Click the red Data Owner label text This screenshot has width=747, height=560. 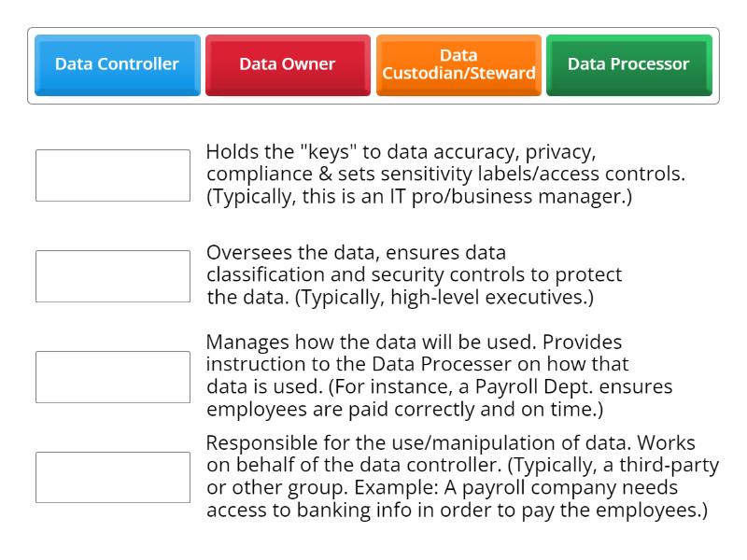[287, 64]
